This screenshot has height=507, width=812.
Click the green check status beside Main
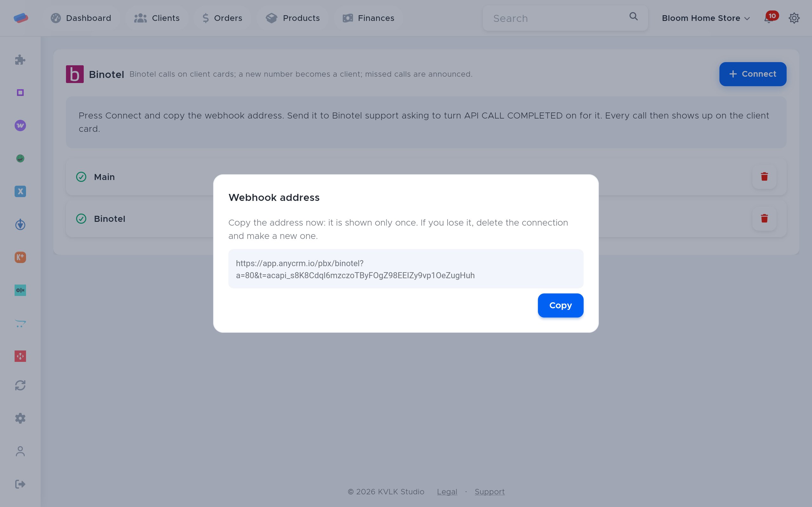coord(81,177)
